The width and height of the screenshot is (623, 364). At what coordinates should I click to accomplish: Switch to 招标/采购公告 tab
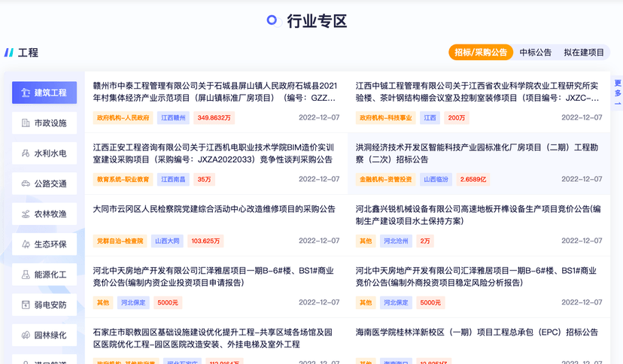tap(481, 53)
